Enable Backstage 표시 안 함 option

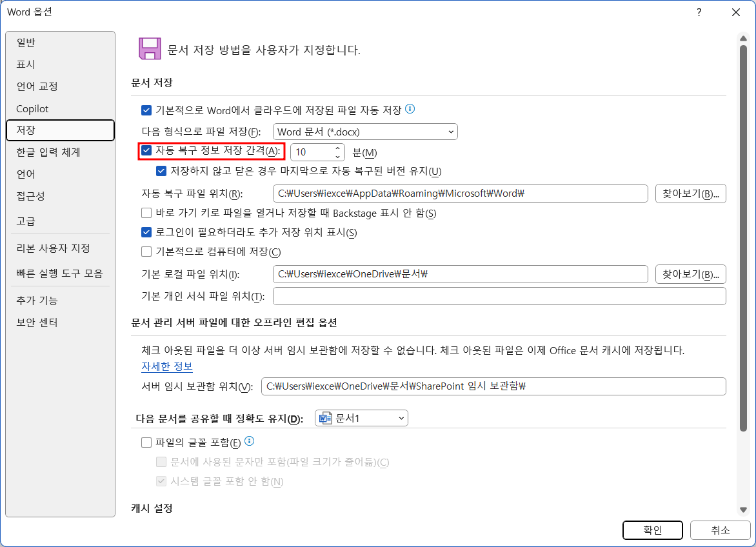[x=145, y=213]
